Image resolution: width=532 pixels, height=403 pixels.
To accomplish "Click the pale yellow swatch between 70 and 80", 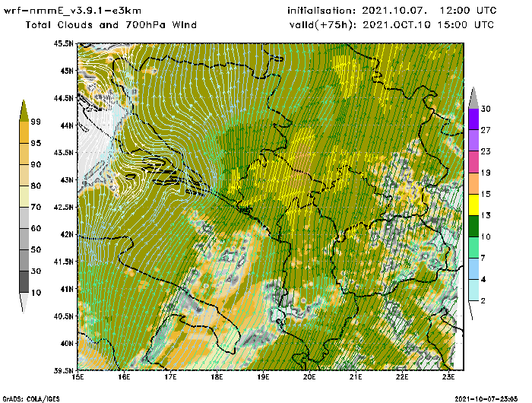I will 24,197.
